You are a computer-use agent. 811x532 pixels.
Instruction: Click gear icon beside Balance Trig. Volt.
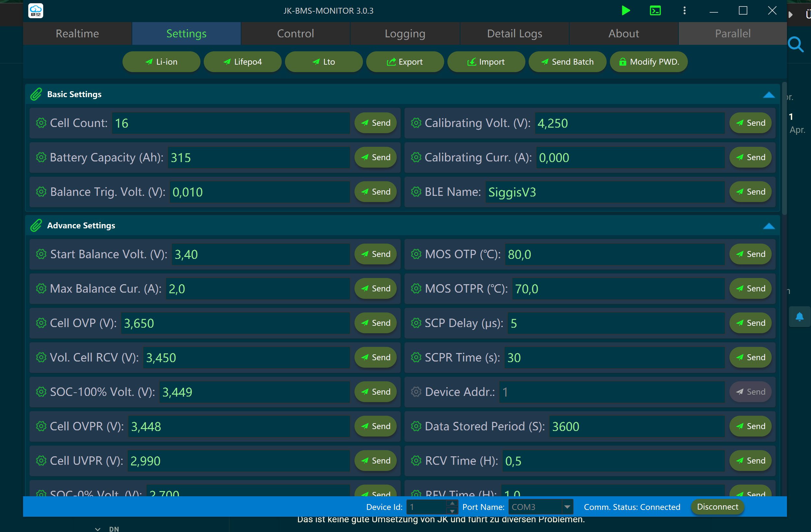tap(41, 191)
